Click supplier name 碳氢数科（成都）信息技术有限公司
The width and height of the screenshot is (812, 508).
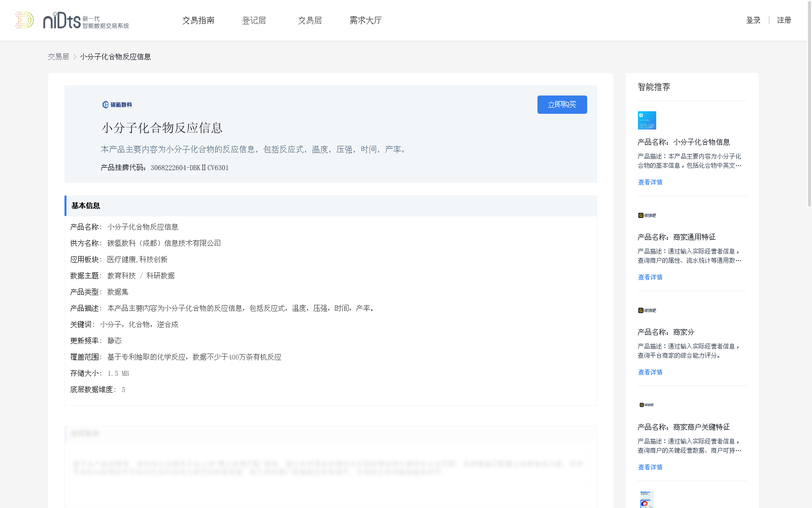click(x=164, y=243)
